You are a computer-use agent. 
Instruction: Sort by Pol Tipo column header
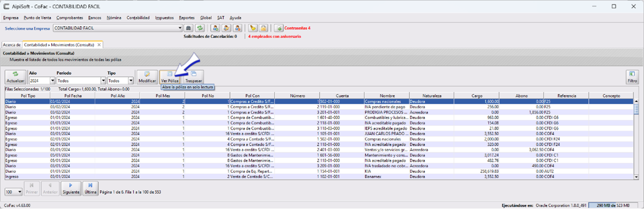pos(27,95)
